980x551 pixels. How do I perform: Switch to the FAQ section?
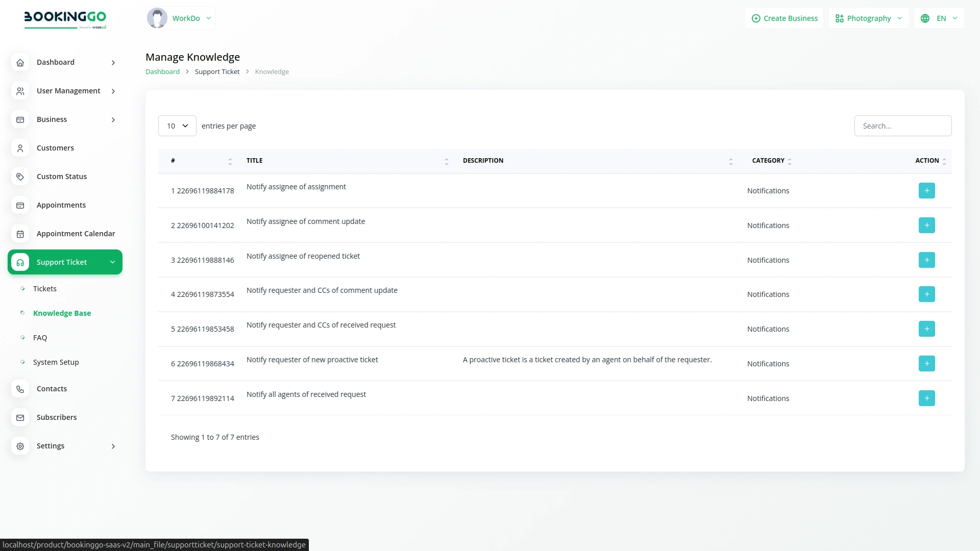[x=39, y=338]
